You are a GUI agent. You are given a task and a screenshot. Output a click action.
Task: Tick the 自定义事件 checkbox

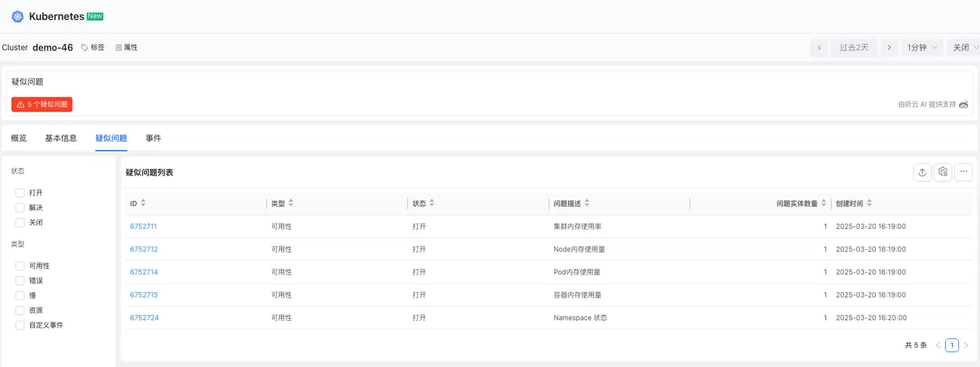click(20, 325)
